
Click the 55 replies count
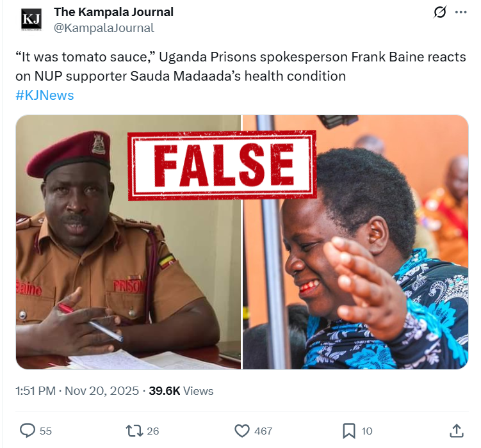(x=45, y=431)
